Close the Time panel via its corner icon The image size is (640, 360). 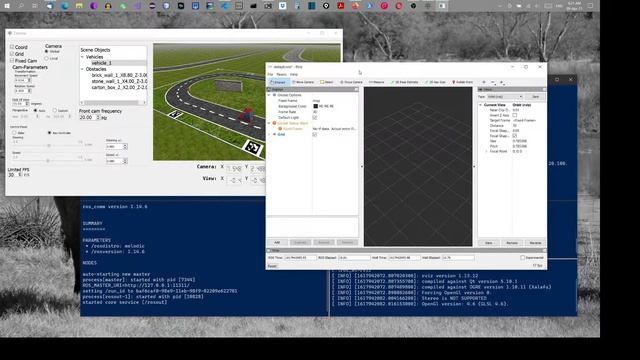point(544,250)
